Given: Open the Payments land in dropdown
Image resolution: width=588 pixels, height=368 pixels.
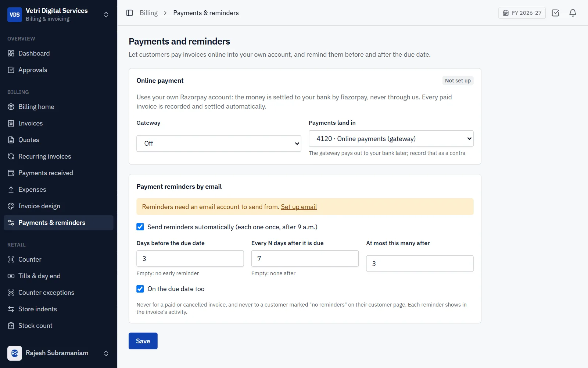Looking at the screenshot, I should pos(391,139).
